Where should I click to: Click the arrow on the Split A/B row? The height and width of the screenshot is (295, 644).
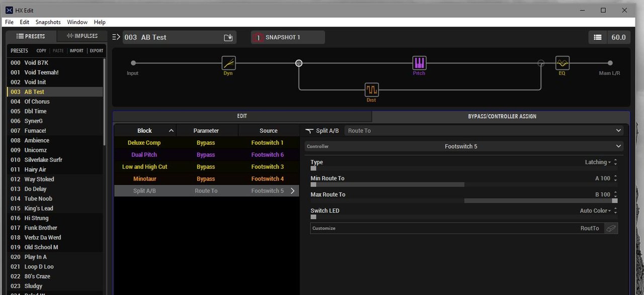pyautogui.click(x=293, y=191)
